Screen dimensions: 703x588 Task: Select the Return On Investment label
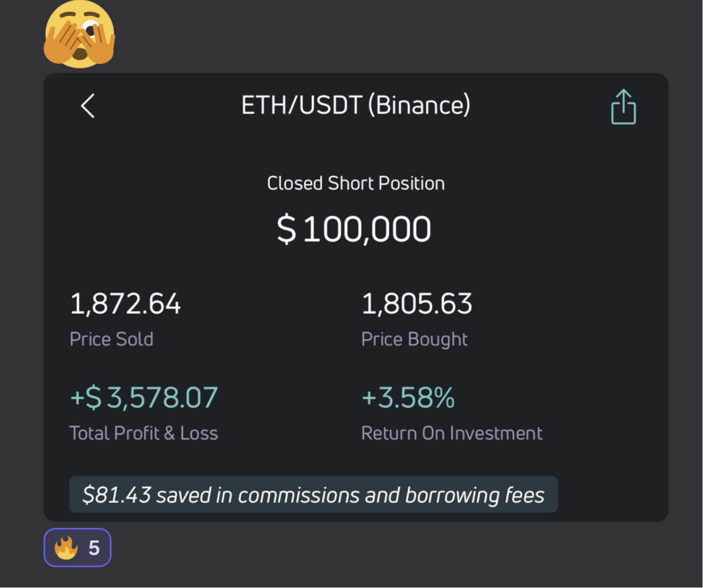(452, 433)
